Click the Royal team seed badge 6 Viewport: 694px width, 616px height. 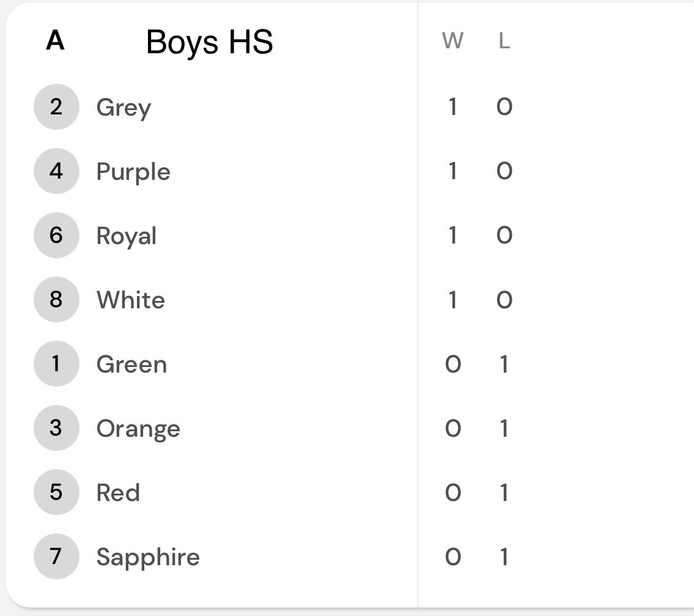56,235
